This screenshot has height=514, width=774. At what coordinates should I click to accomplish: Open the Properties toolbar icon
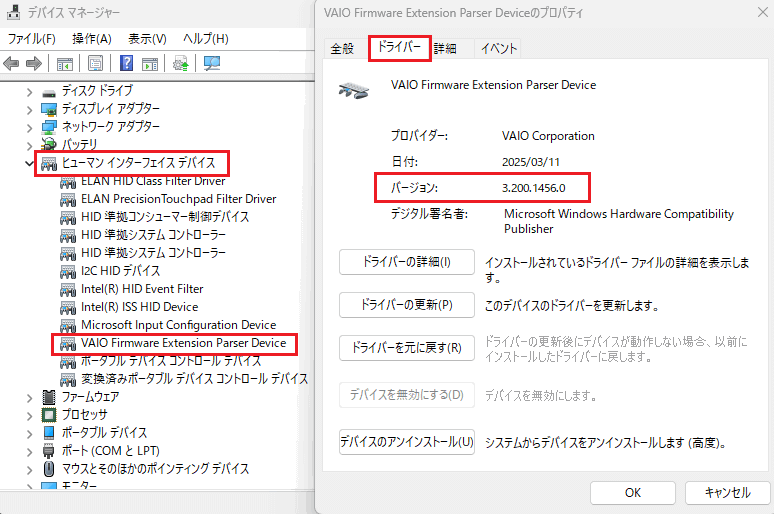[95, 63]
